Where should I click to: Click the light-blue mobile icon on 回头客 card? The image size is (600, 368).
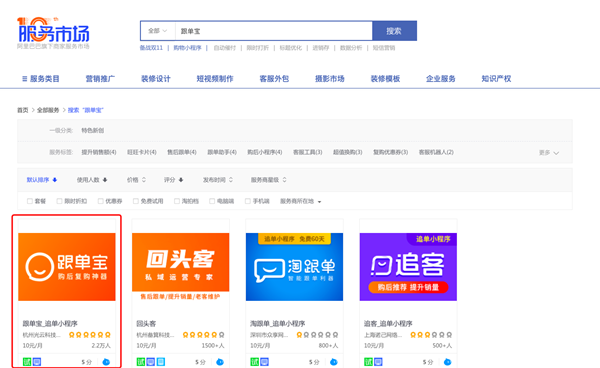(161, 362)
